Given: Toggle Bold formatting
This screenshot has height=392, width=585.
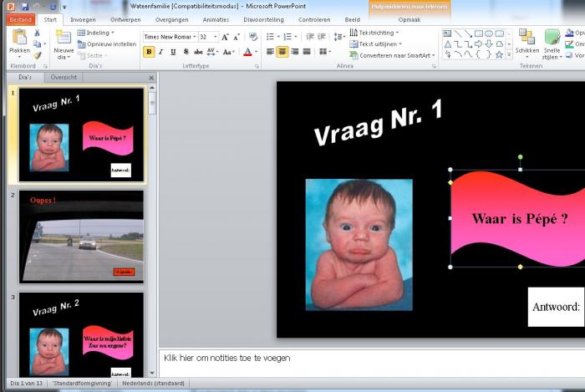Looking at the screenshot, I should point(149,52).
